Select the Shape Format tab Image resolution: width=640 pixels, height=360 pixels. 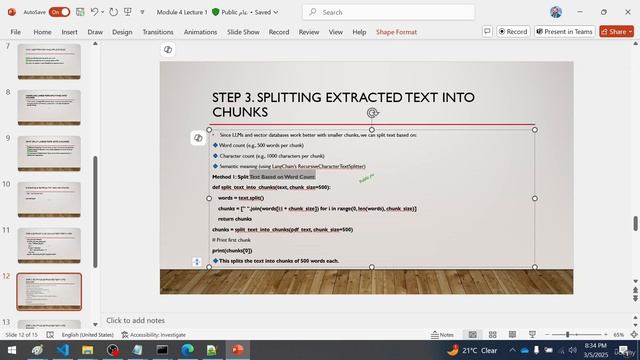396,32
